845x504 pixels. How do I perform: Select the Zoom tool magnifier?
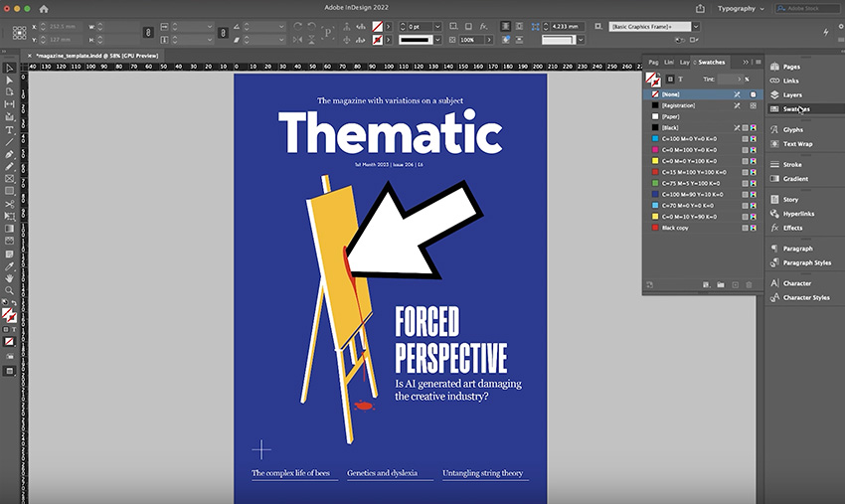[9, 290]
